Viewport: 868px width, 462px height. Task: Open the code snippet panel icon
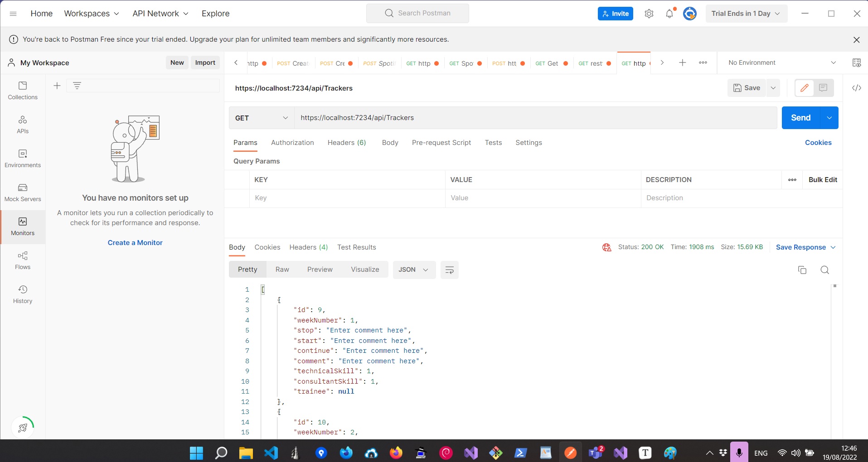point(857,88)
